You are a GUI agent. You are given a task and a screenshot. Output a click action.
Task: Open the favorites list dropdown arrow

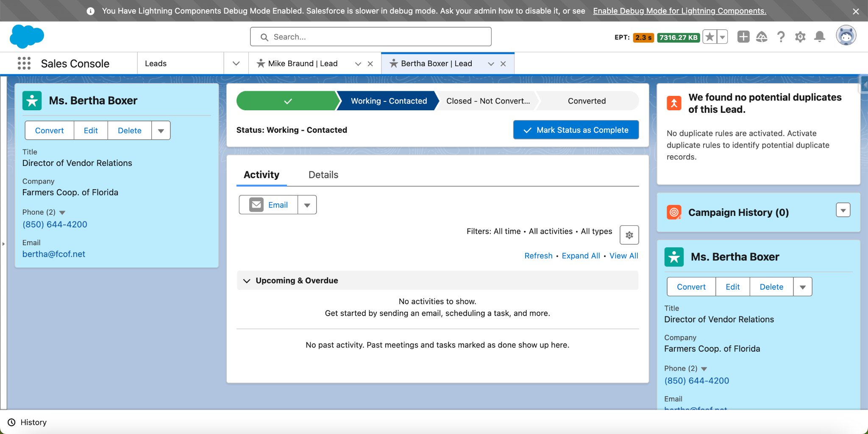[723, 37]
